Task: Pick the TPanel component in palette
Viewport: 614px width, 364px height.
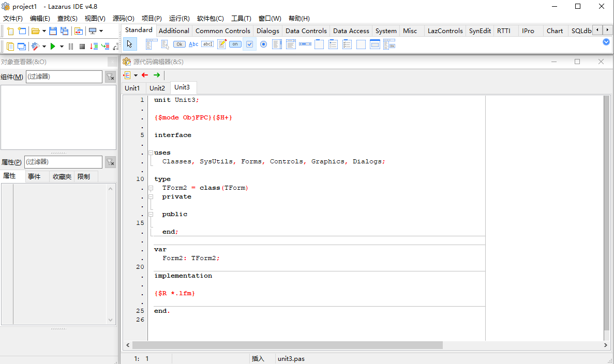Action: (361, 44)
